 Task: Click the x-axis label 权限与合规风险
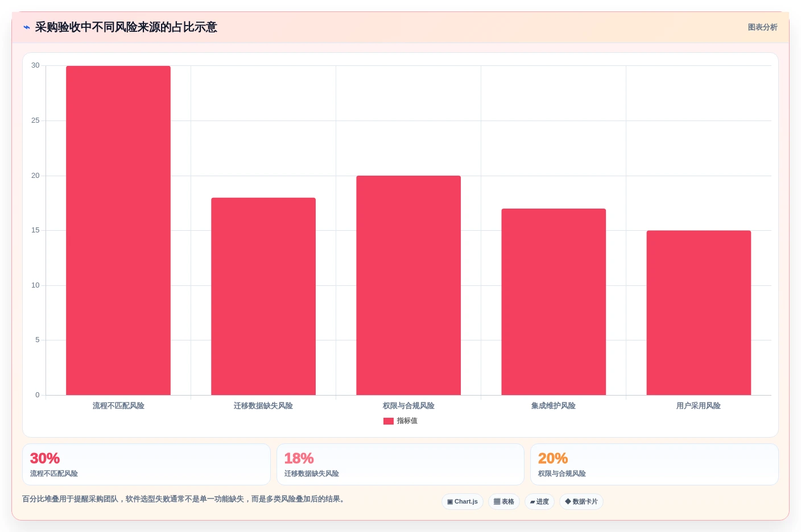click(x=408, y=406)
